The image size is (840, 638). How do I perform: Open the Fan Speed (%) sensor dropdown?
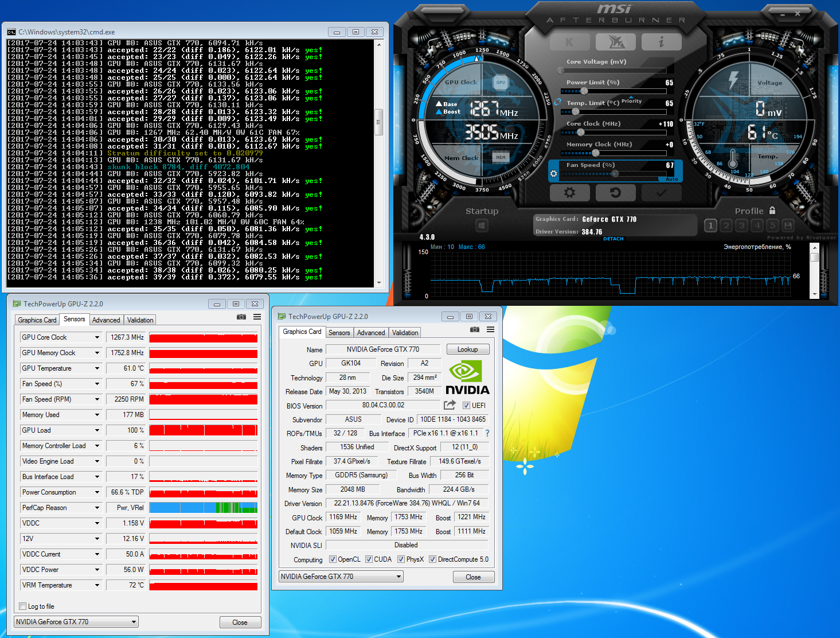[x=97, y=384]
